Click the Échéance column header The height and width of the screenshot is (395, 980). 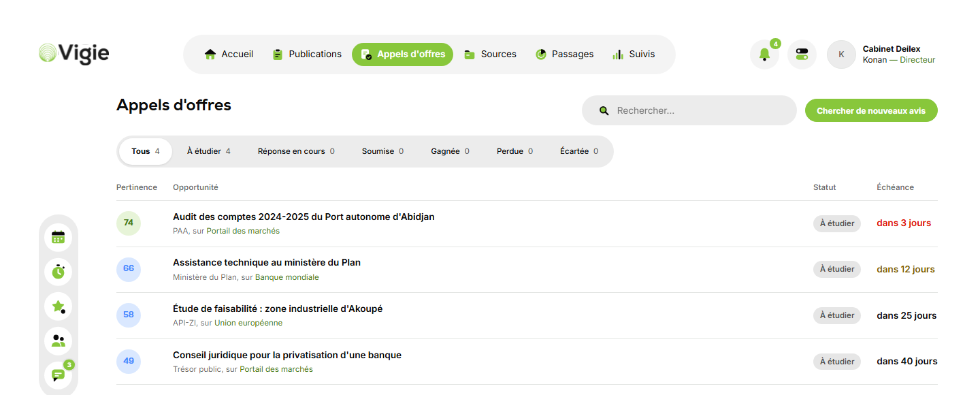[x=896, y=187]
